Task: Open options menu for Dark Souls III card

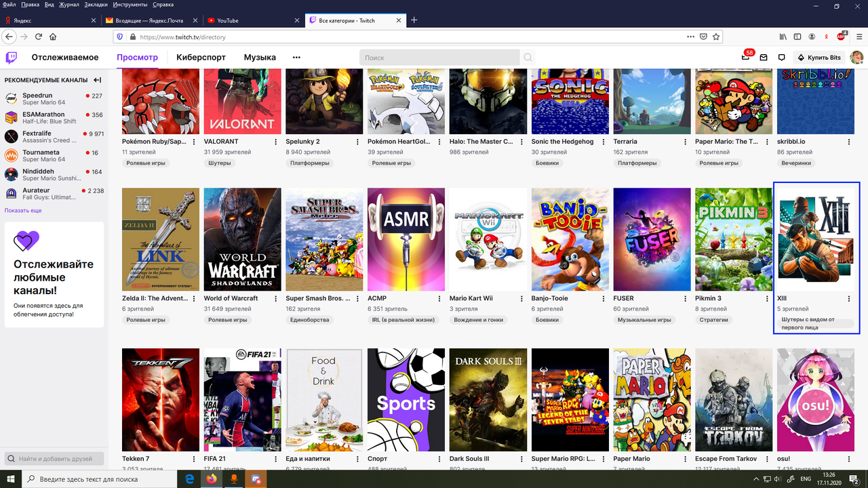Action: pos(521,459)
